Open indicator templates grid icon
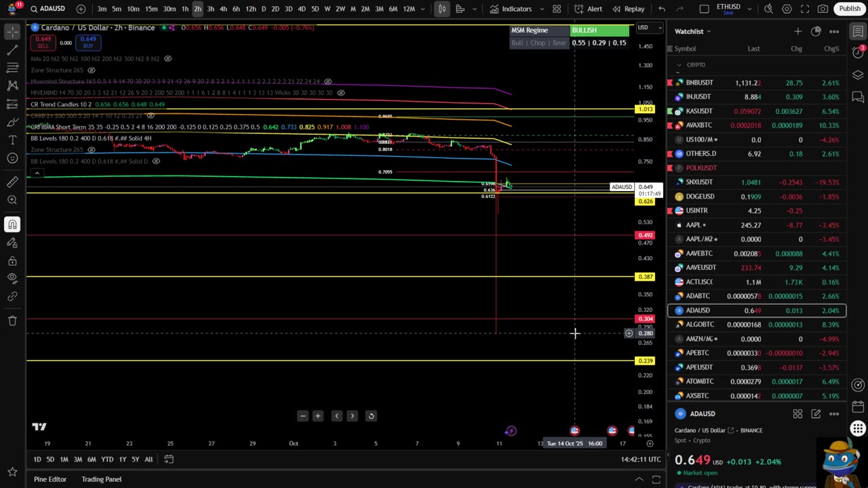Viewport: 868px width, 488px height. point(557,9)
